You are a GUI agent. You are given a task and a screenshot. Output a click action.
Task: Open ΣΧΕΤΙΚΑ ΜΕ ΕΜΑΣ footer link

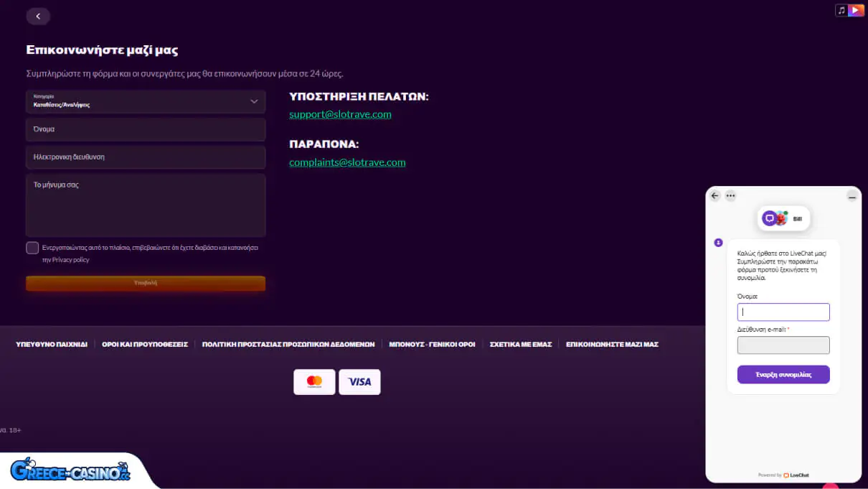coord(520,345)
